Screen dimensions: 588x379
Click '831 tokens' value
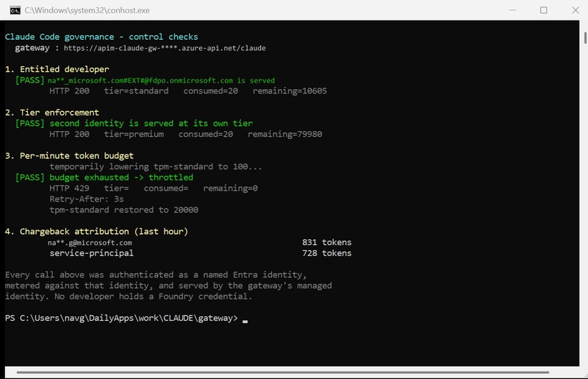coord(326,242)
